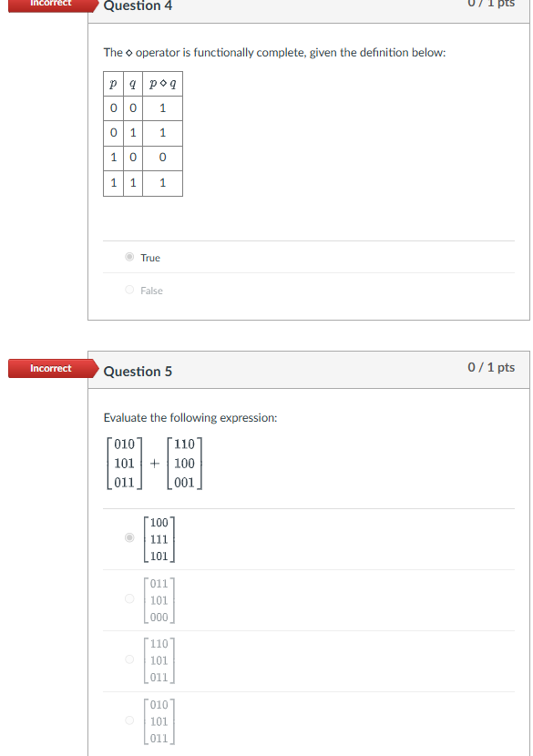Click the Question 4 header
Screen dimensions: 533x756
point(137,7)
